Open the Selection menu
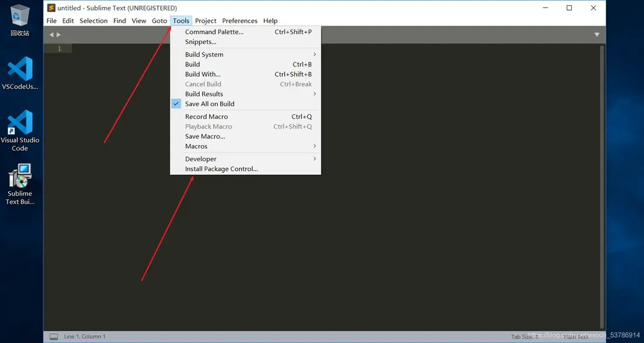Viewport: 644px width, 343px height. point(94,21)
